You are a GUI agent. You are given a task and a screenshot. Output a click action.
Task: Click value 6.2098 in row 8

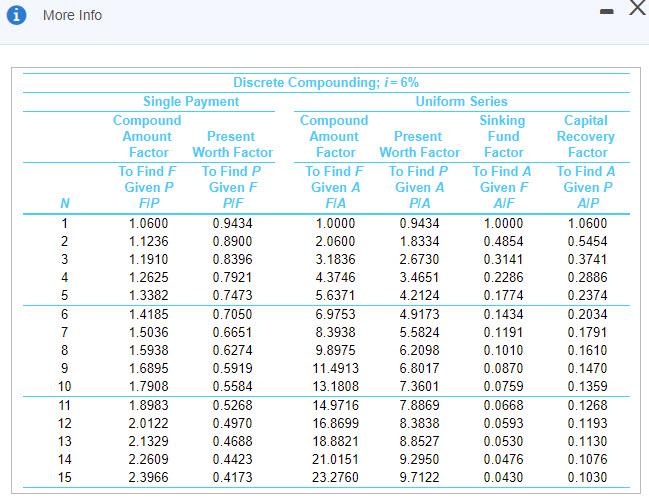[419, 350]
